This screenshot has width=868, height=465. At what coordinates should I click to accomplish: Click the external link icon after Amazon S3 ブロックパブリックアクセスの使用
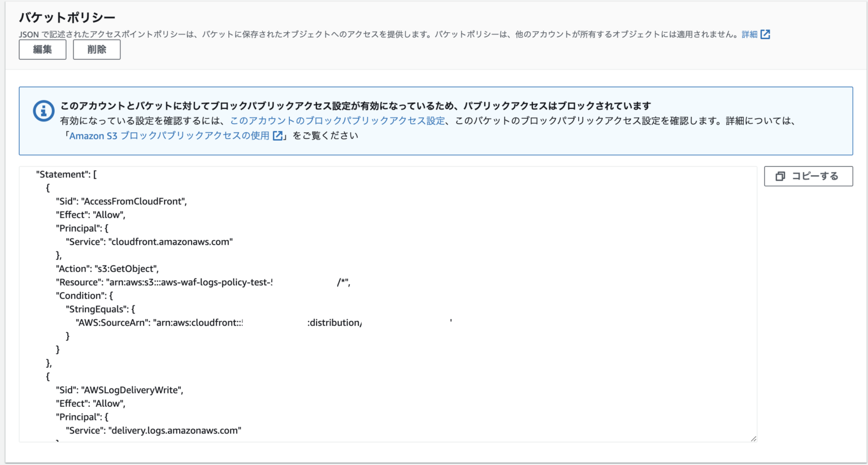click(276, 135)
